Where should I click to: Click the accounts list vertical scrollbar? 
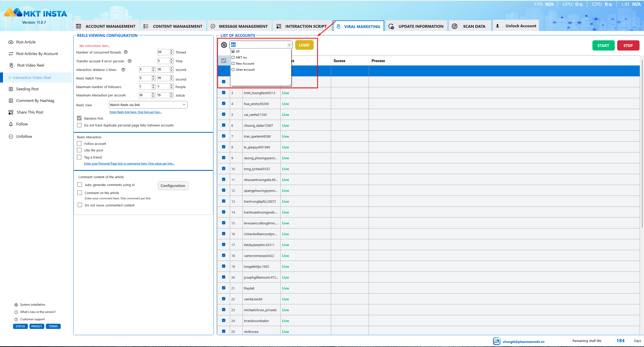click(642, 144)
